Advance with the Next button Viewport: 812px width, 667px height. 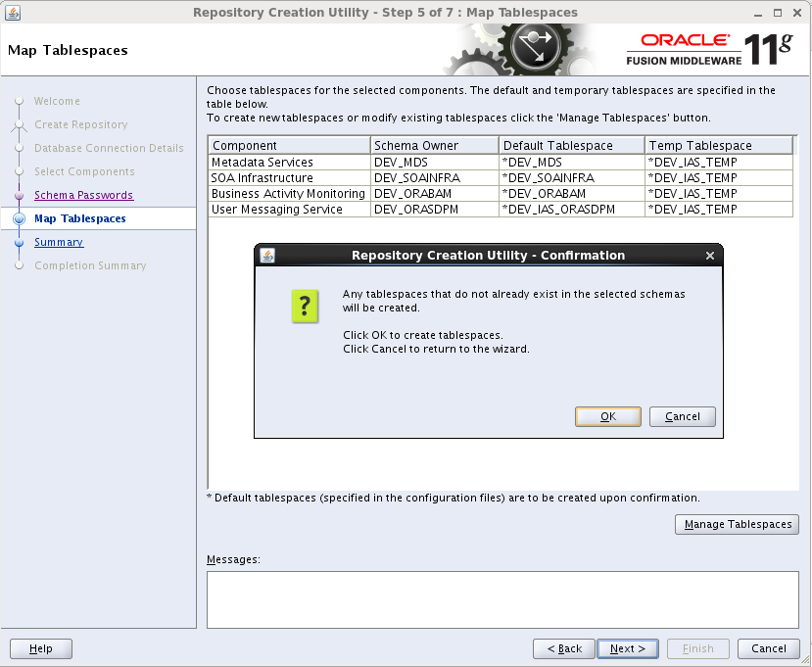point(627,648)
